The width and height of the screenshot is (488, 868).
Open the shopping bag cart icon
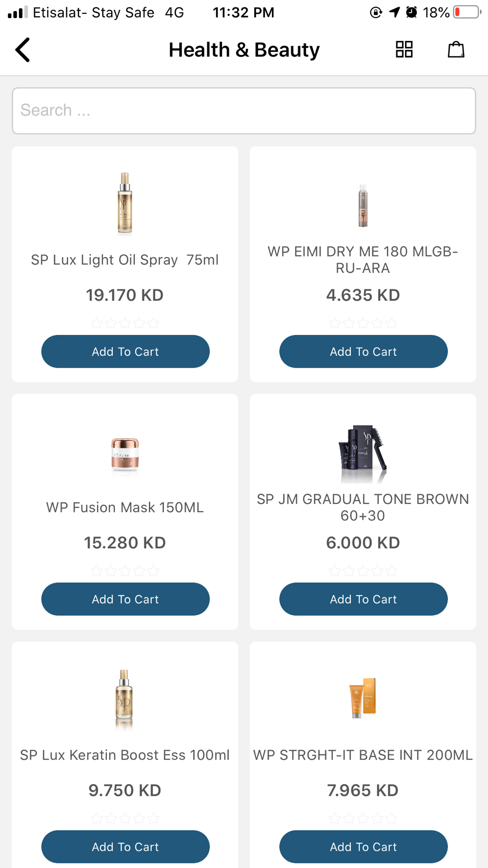pos(456,49)
